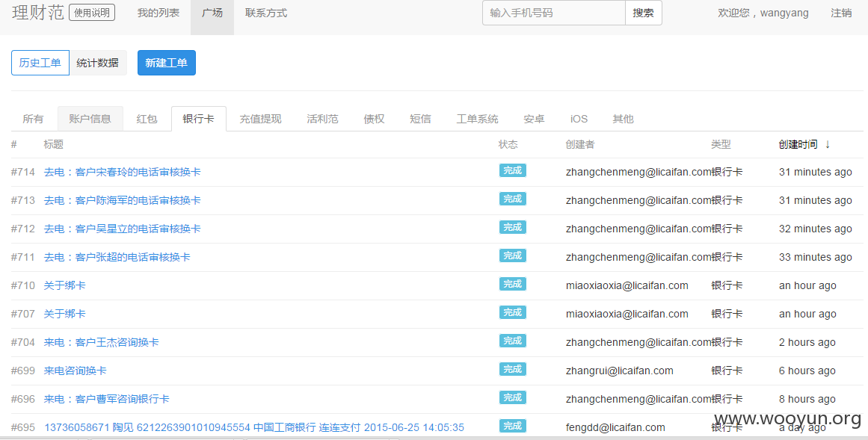Switch to the 安卓 tab
This screenshot has height=440, width=868.
tap(534, 119)
